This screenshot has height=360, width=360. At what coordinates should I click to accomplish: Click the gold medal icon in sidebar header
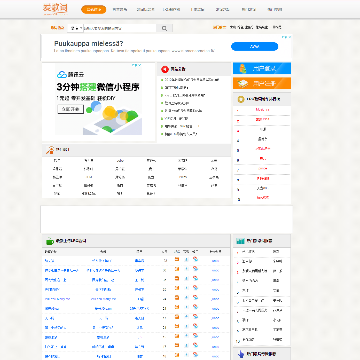(240, 99)
